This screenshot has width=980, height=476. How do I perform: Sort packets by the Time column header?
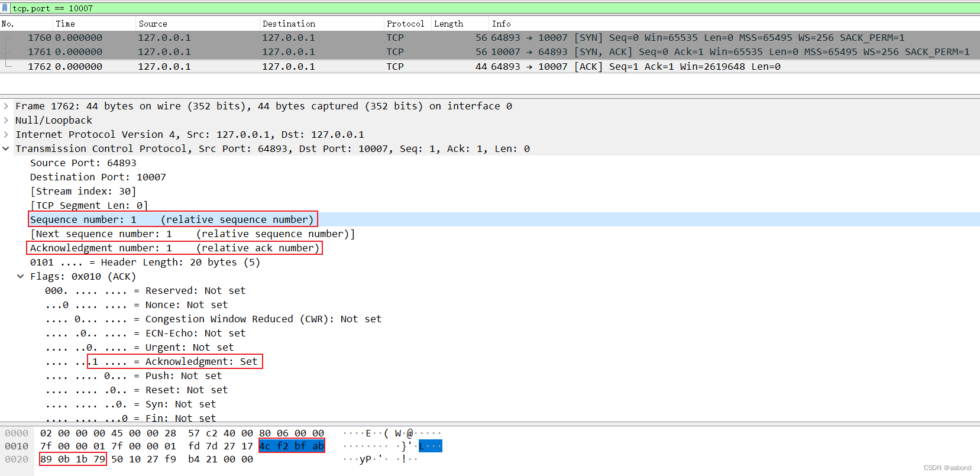coord(94,24)
